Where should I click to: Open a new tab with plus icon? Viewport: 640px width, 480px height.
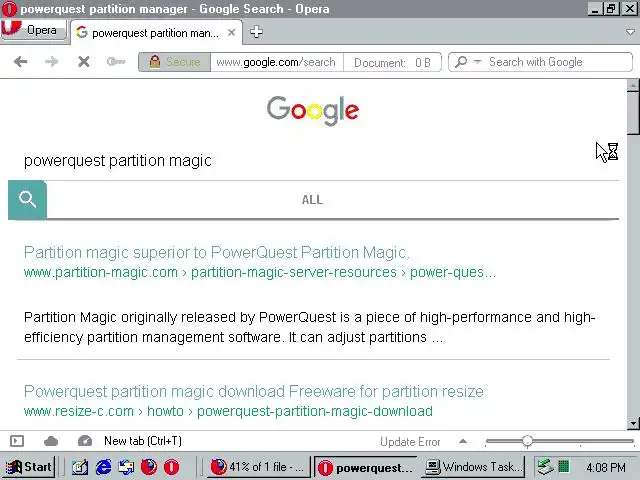coord(256,31)
